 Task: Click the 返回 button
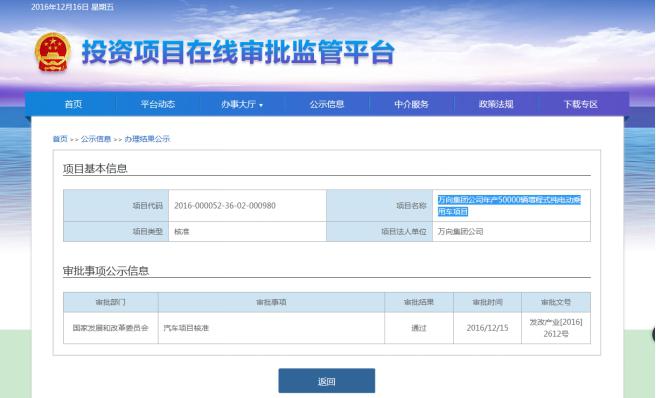coord(327,381)
